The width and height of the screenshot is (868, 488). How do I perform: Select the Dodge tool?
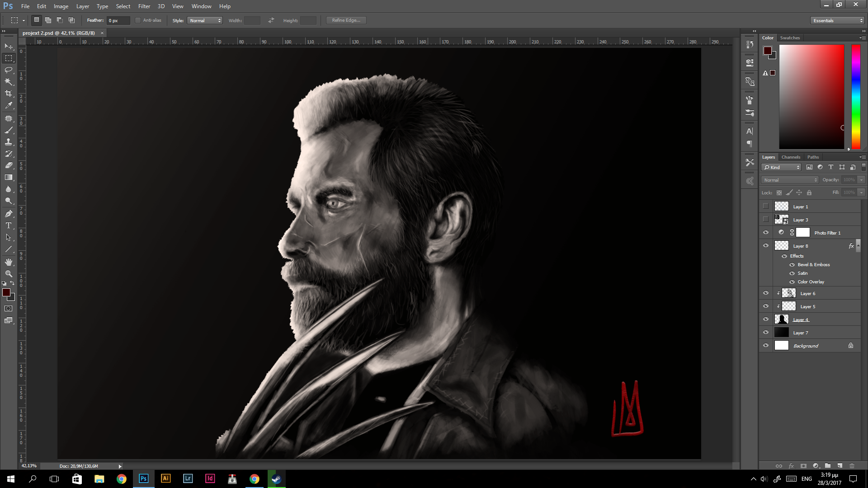(x=9, y=201)
